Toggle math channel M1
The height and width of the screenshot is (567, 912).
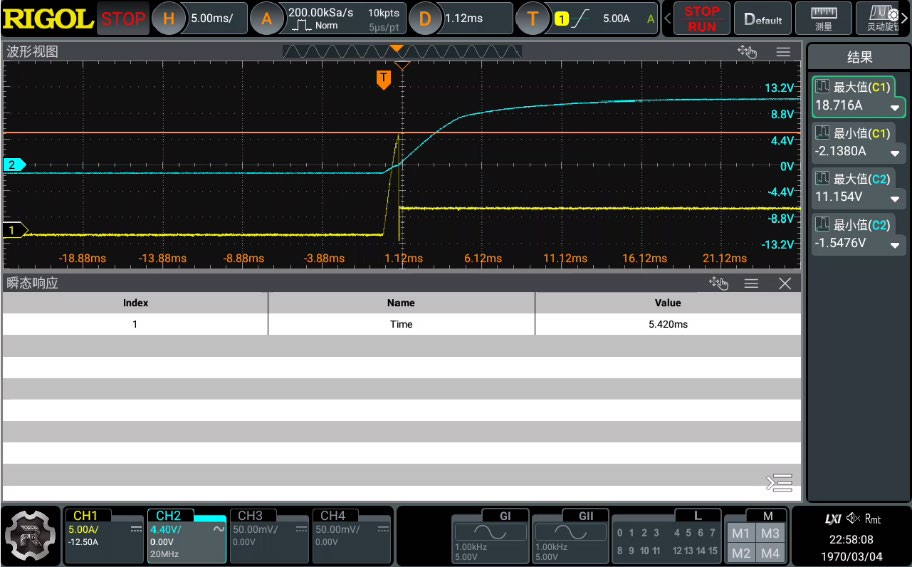[740, 533]
